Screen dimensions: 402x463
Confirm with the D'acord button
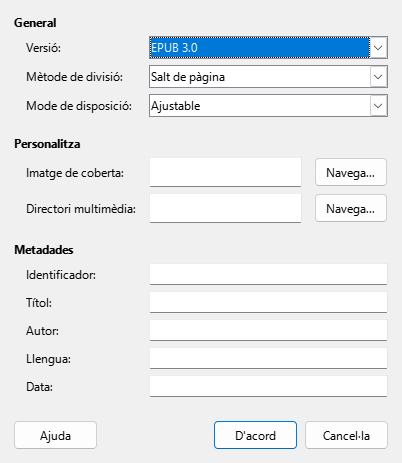pos(255,435)
